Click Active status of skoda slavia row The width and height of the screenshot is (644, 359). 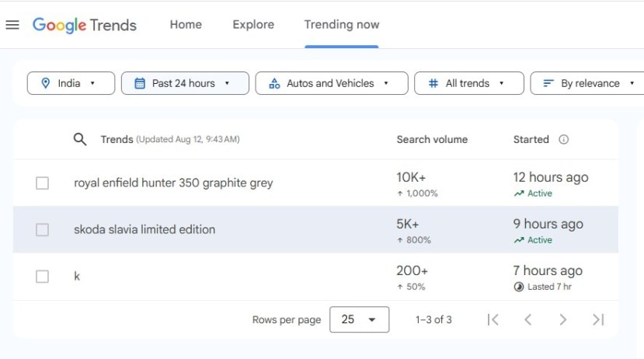coord(533,240)
